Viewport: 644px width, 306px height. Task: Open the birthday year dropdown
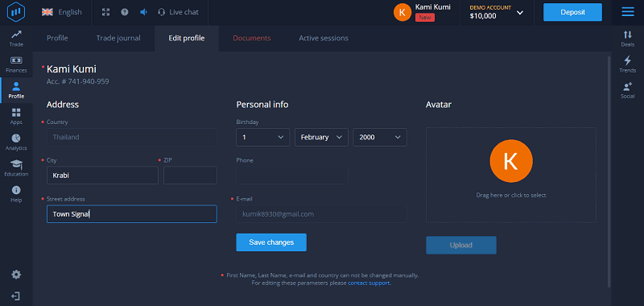pyautogui.click(x=380, y=137)
